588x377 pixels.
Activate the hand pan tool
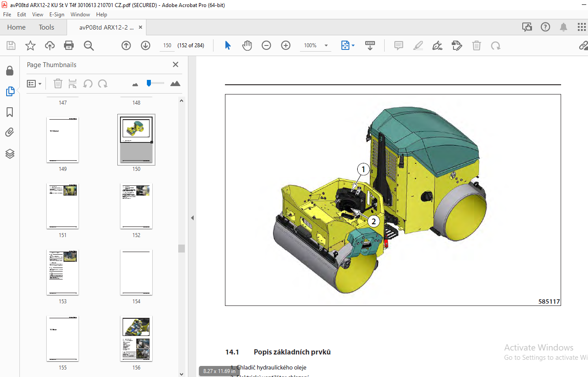click(x=247, y=45)
